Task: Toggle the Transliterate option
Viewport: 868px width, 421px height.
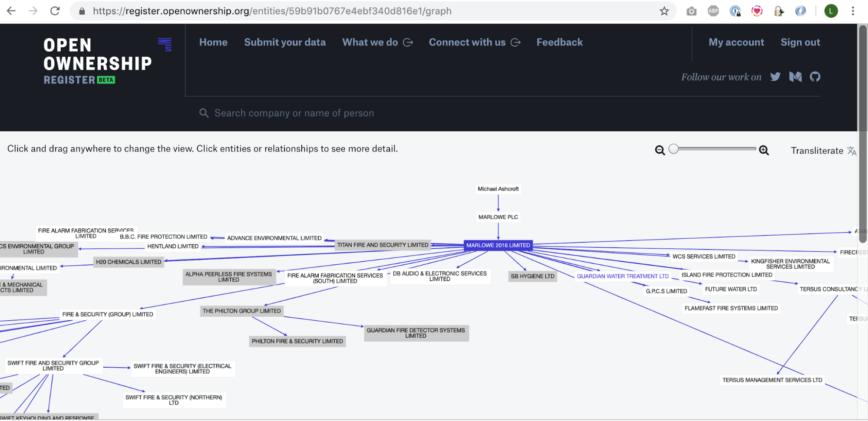Action: pyautogui.click(x=823, y=151)
